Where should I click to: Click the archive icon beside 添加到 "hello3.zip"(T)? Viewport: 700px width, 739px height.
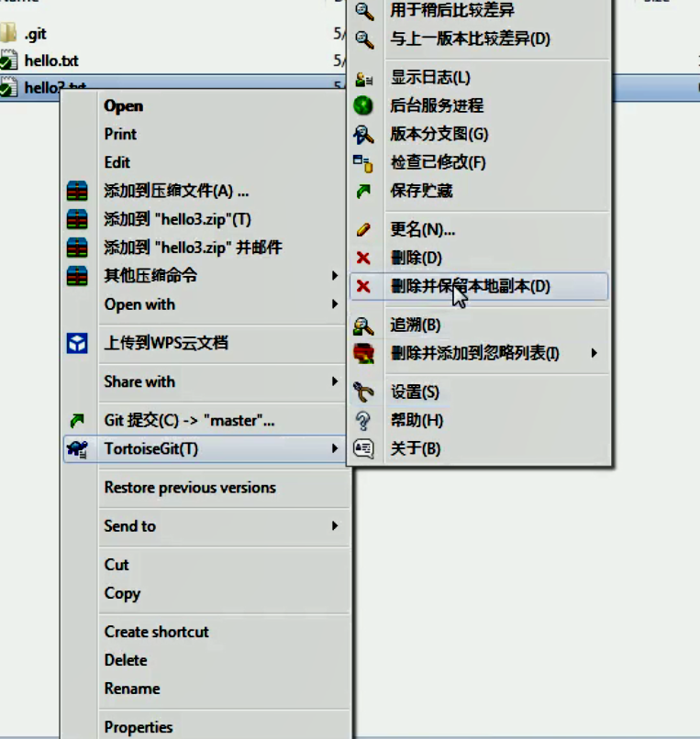(x=77, y=219)
